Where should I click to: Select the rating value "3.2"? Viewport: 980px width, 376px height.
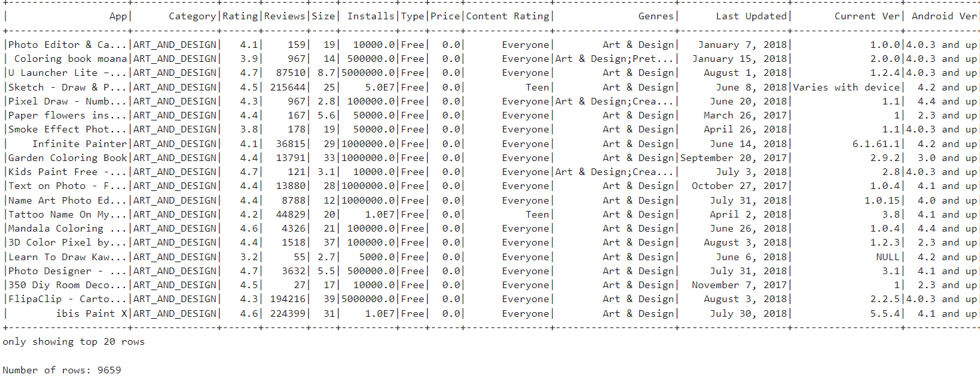(x=249, y=258)
